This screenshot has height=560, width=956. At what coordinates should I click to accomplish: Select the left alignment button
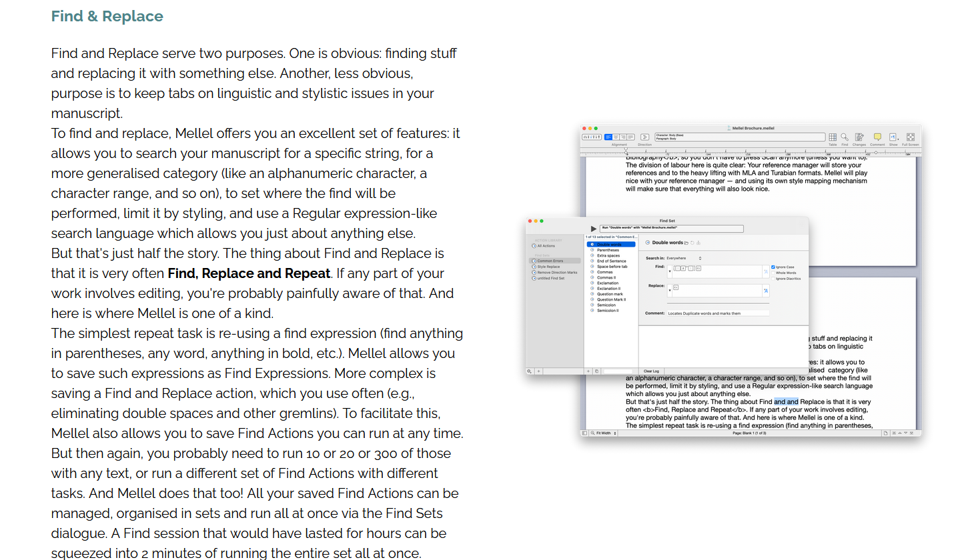[x=608, y=137]
